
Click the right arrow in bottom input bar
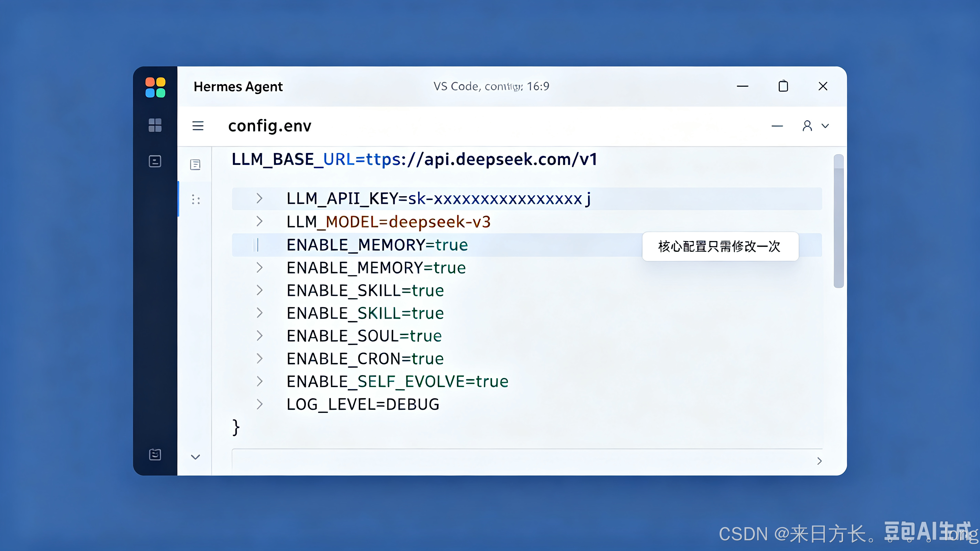click(x=819, y=461)
